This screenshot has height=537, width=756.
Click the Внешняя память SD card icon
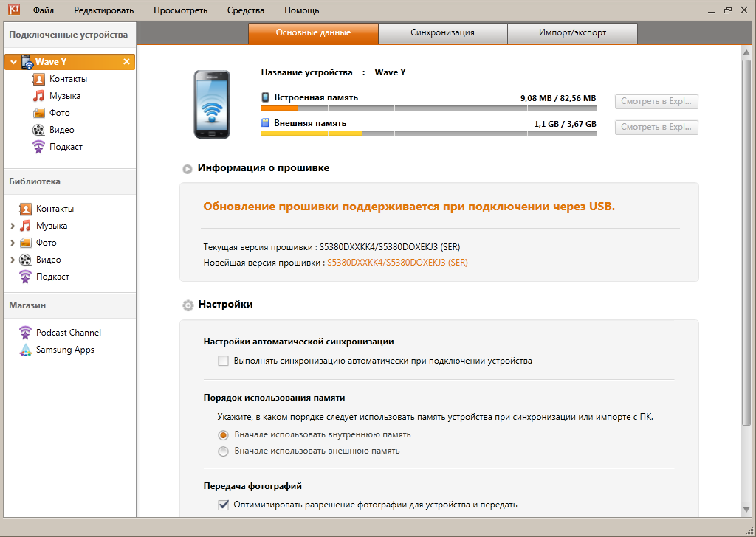click(x=265, y=123)
